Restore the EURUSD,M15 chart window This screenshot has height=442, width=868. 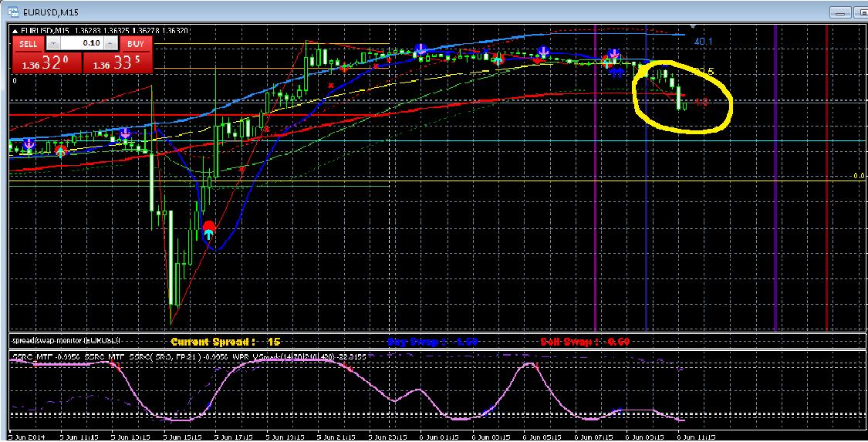tap(860, 12)
